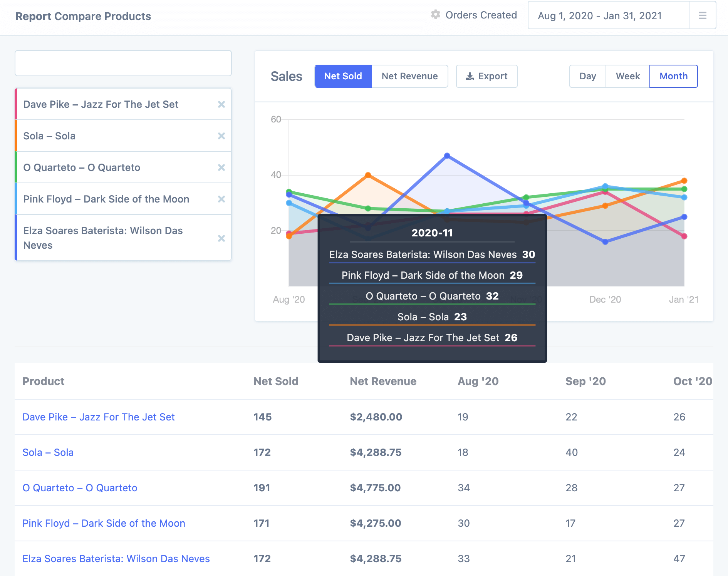Click the orange Sola data point at Jan '21
The image size is (728, 576).
point(684,181)
